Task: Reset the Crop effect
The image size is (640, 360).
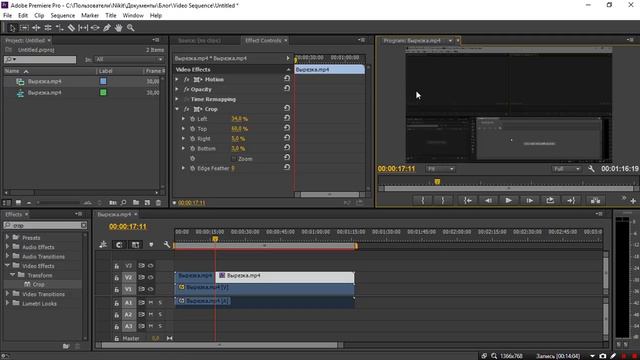Action: tap(287, 109)
